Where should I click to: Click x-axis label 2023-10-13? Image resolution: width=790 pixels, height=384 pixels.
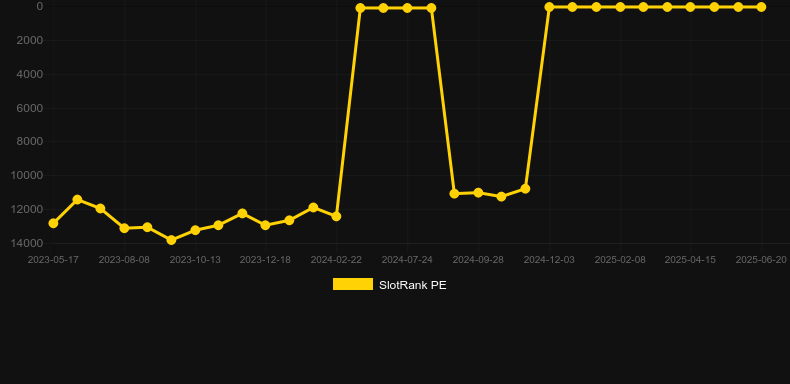click(x=195, y=260)
